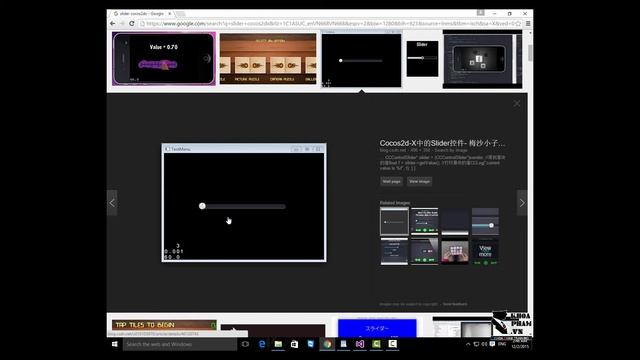Open the 'Value = 0.70' phone thumbnail
This screenshot has height=360, width=640.
point(164,59)
